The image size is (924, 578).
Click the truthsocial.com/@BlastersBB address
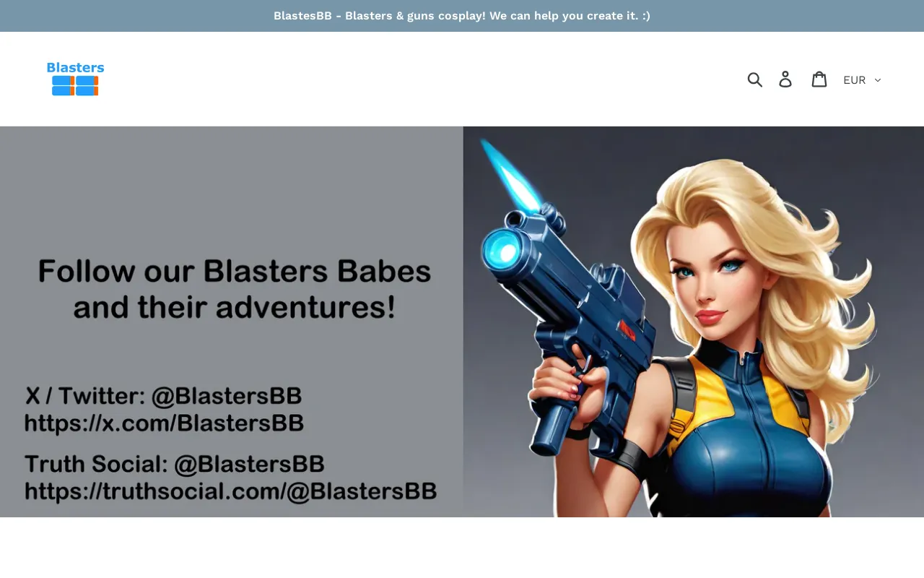coord(230,491)
